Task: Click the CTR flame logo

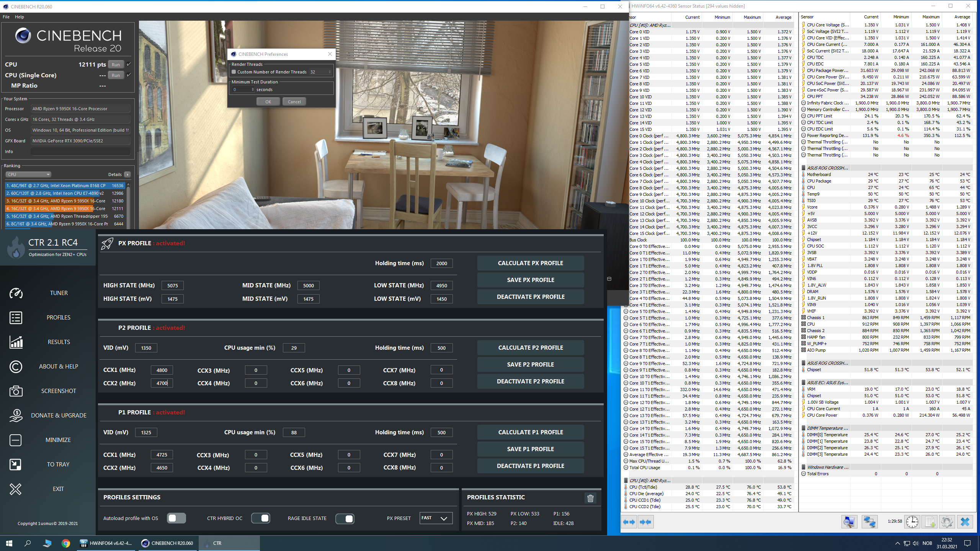Action: (16, 247)
